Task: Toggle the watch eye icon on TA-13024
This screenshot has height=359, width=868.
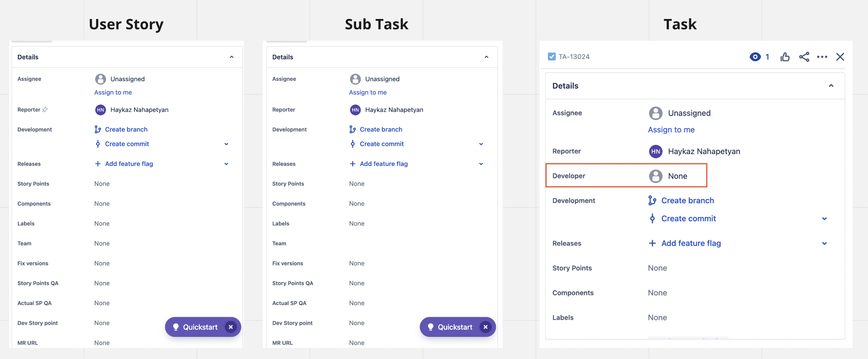Action: pyautogui.click(x=755, y=57)
